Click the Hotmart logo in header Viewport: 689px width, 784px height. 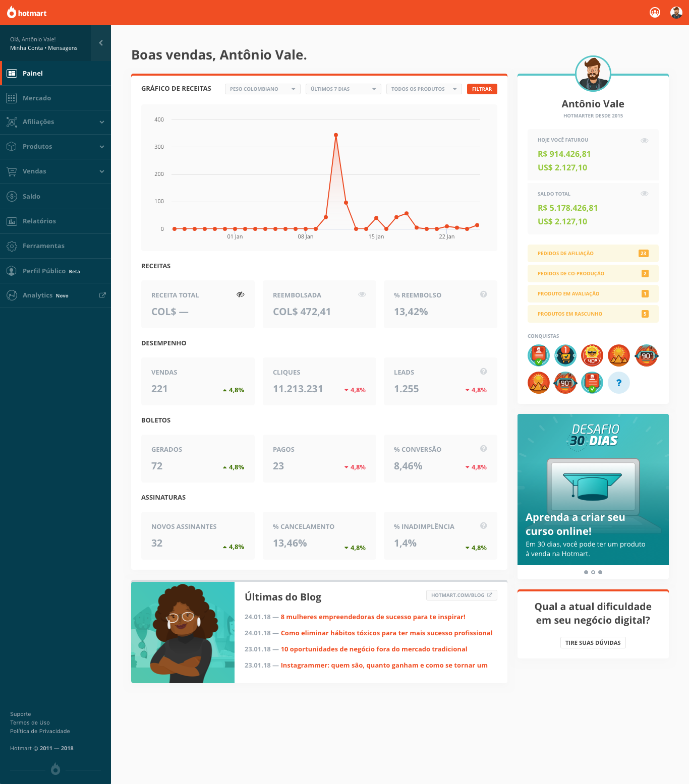click(27, 13)
